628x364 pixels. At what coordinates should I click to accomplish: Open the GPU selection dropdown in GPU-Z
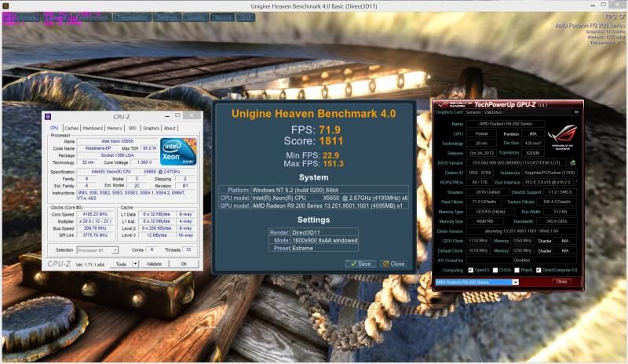(516, 282)
